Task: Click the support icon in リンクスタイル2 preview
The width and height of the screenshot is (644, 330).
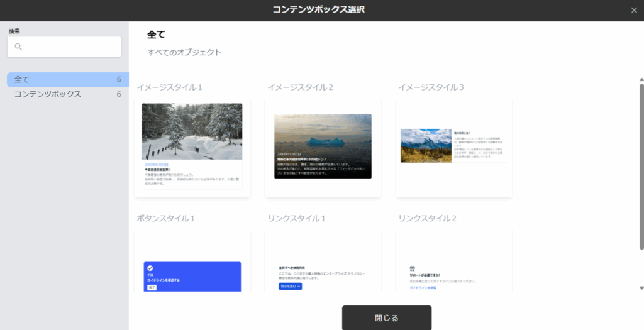Action: click(413, 267)
